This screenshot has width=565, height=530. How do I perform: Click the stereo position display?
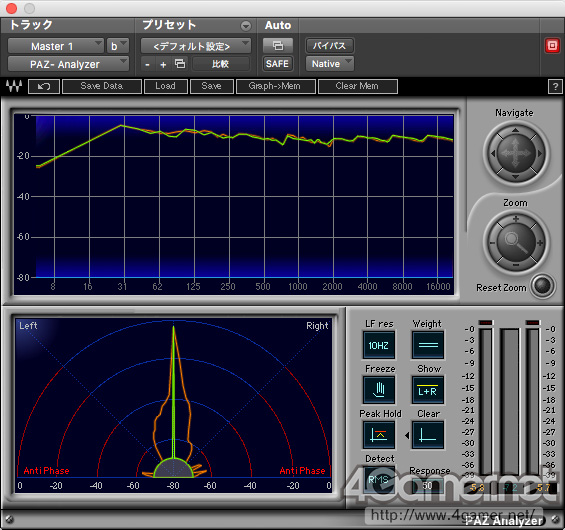174,405
